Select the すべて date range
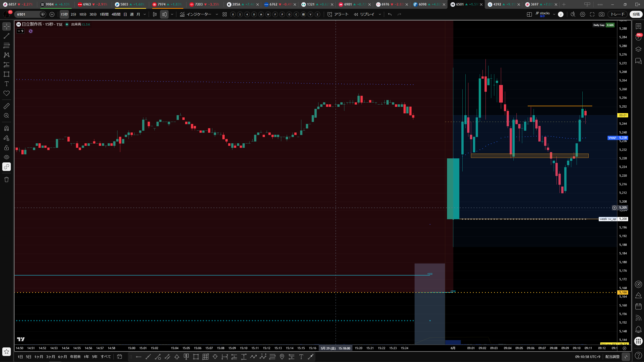 coord(106,357)
